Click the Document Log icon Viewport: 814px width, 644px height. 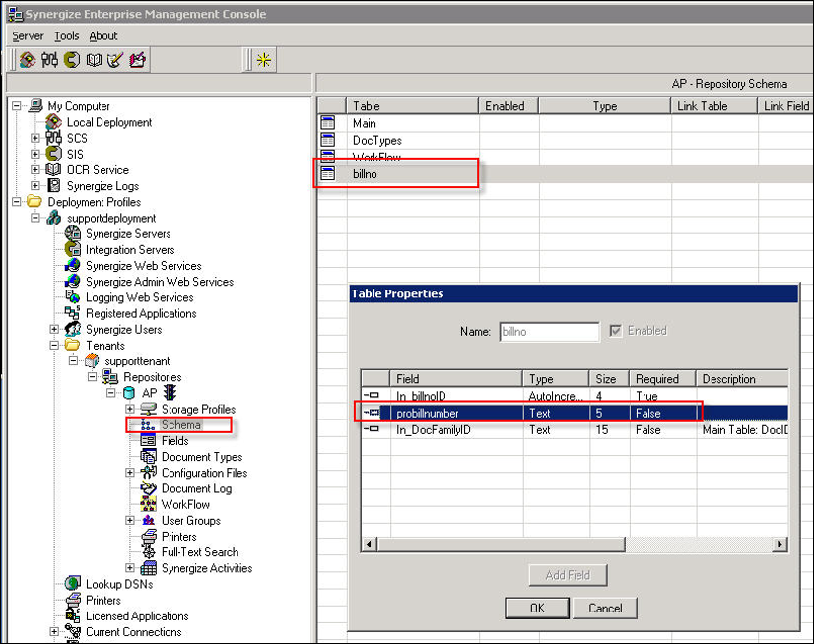pyautogui.click(x=149, y=488)
